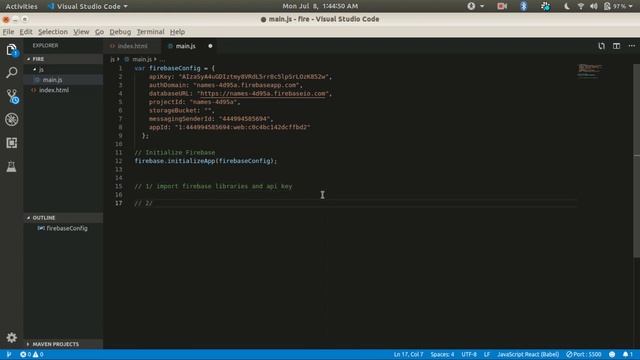Select firebaseConfig in the outline
Viewport: 640px width, 360px height.
pos(63,229)
